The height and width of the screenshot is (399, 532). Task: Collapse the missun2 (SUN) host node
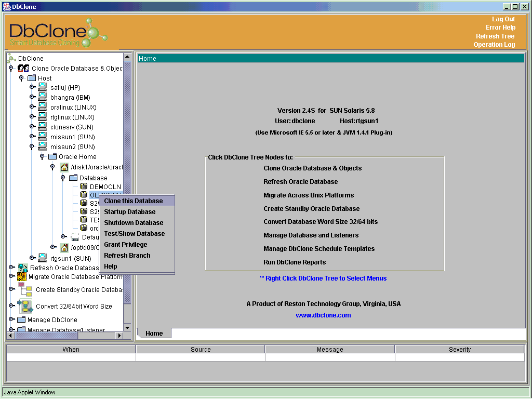[x=32, y=147]
